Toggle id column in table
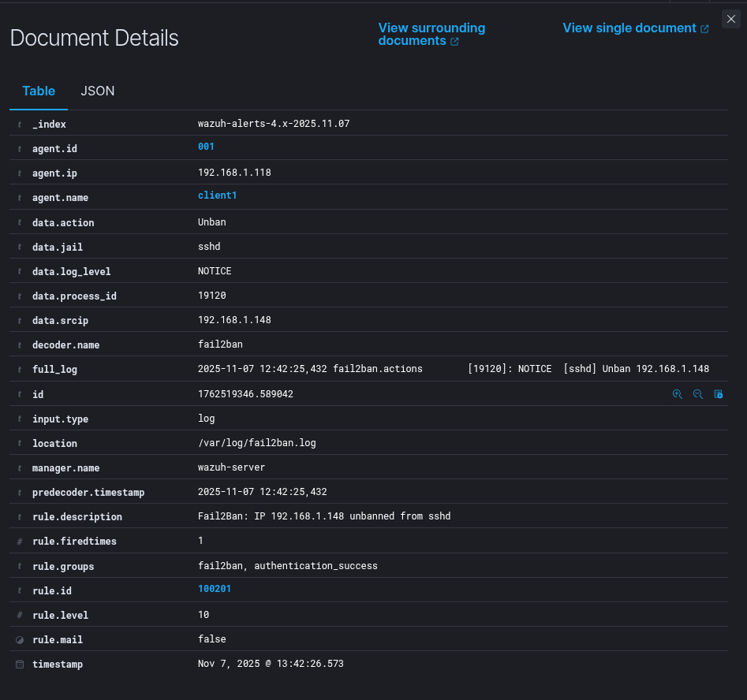 click(718, 394)
